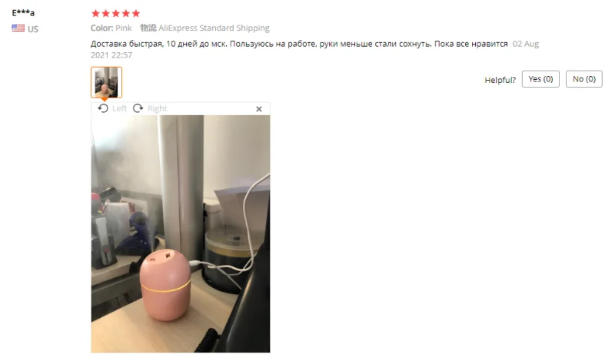This screenshot has height=364, width=615.
Task: Select the "Right" rotate label
Action: [x=158, y=108]
